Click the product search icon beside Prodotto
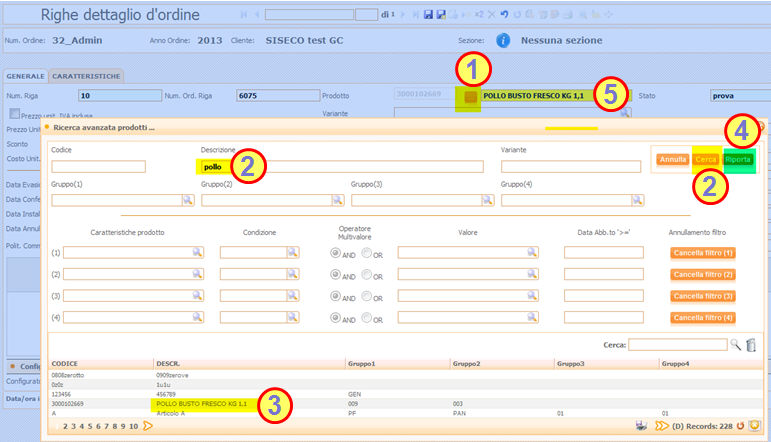Viewport: 771px width, 442px height. pos(470,96)
